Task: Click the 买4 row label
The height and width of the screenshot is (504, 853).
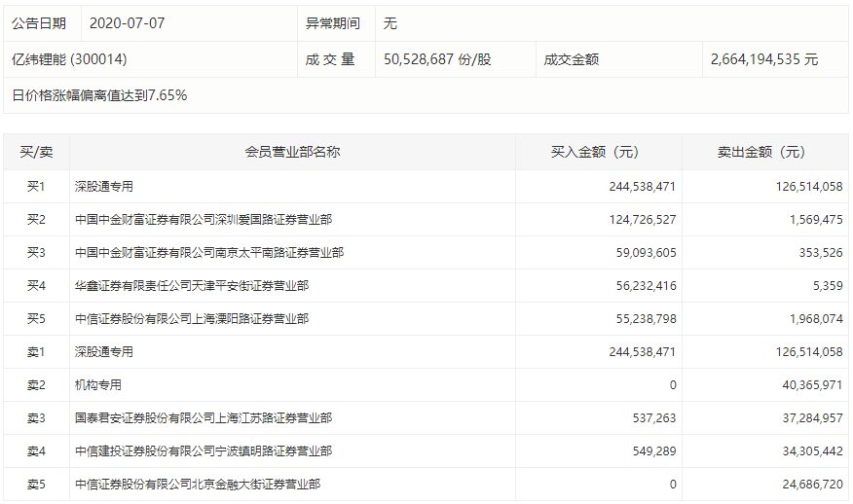Action: click(x=36, y=286)
